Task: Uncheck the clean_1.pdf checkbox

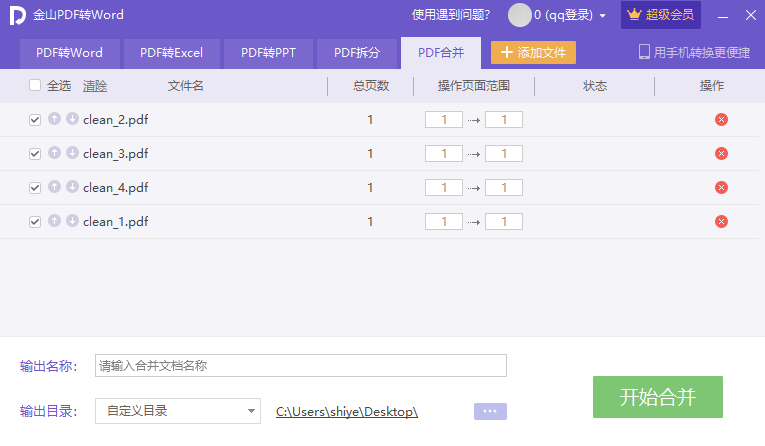Action: (x=36, y=222)
